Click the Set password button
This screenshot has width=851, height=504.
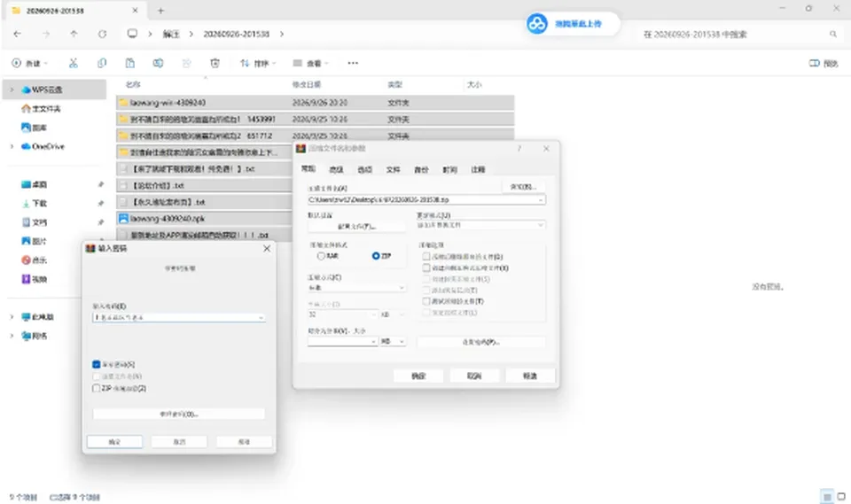pos(480,342)
